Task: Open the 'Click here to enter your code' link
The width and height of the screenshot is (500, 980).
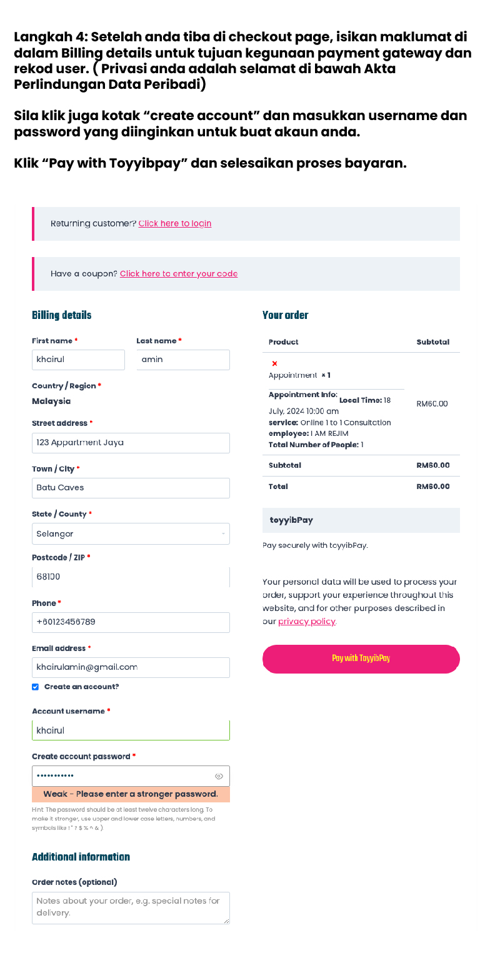Action: (179, 273)
